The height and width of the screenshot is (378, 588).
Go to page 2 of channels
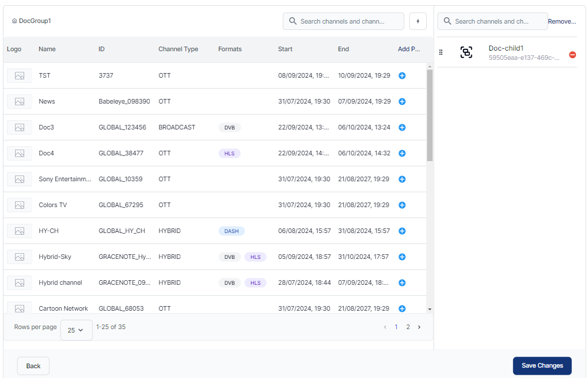click(x=408, y=327)
